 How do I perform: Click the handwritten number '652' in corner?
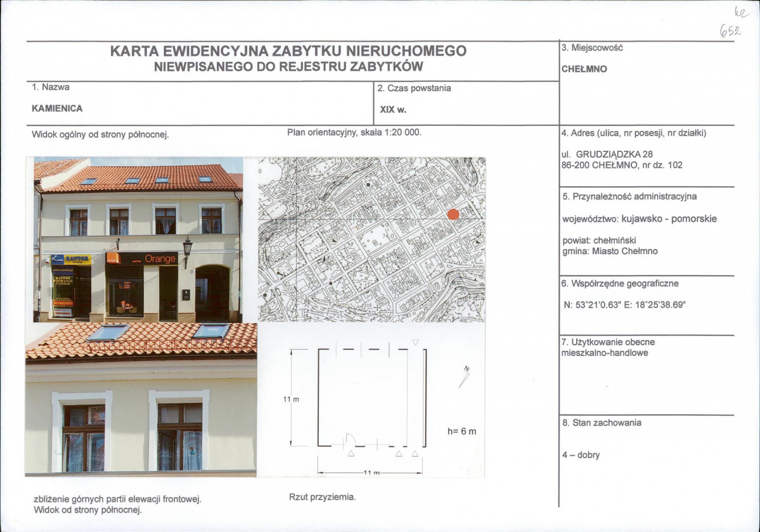(x=730, y=31)
